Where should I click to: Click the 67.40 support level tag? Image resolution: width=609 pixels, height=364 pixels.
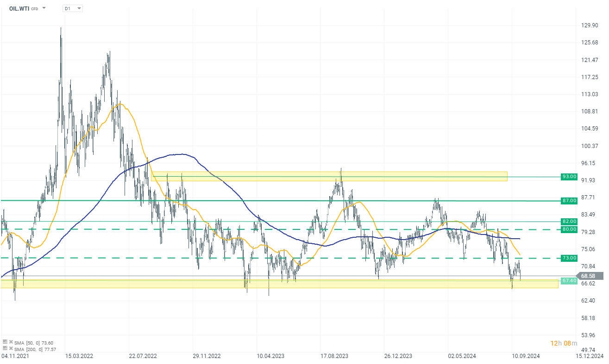tap(569, 281)
